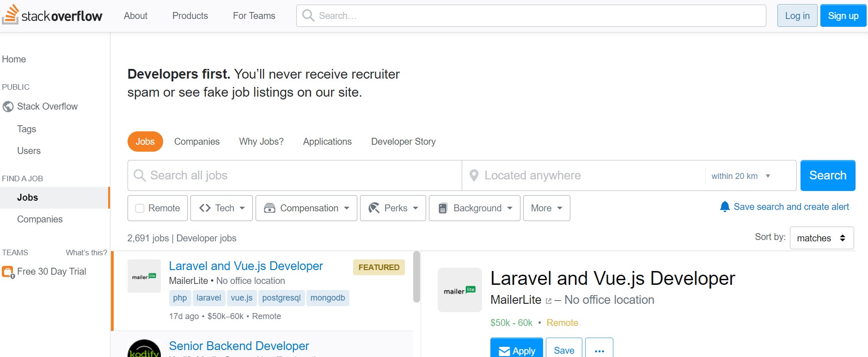Open Senior Backend Developer listing
This screenshot has width=868, height=357.
[239, 346]
